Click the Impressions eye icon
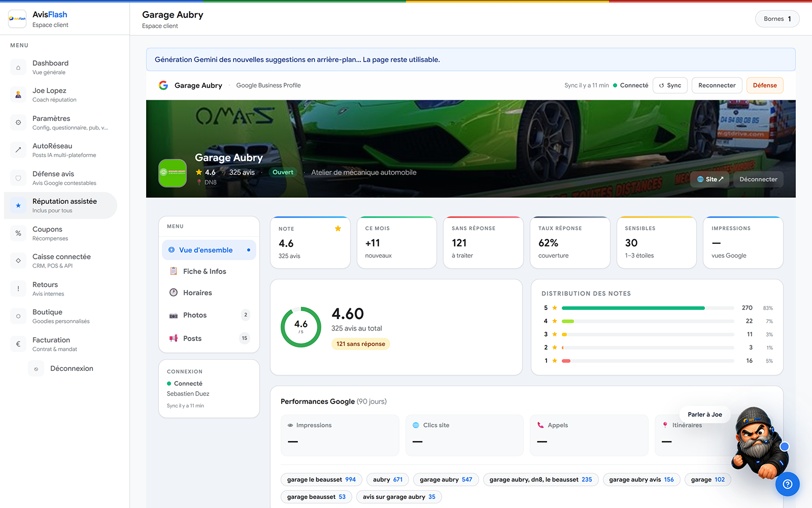Image resolution: width=812 pixels, height=508 pixels. (290, 425)
